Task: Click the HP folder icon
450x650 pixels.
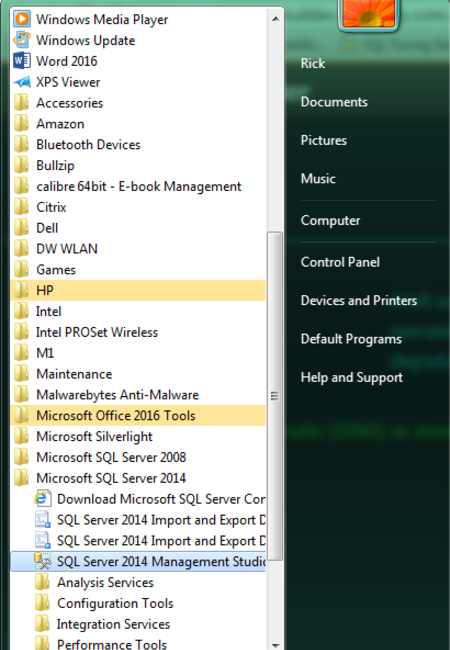Action: click(21, 290)
